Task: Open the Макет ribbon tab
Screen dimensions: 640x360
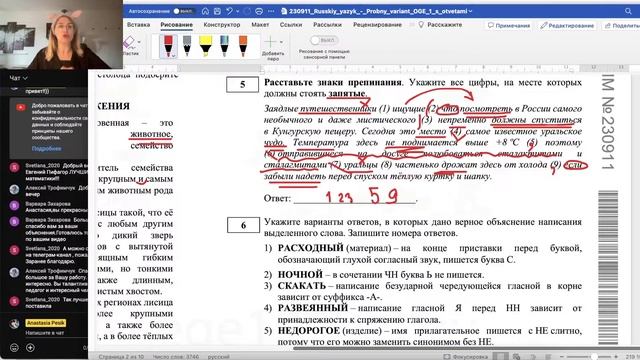Action: 260,25
